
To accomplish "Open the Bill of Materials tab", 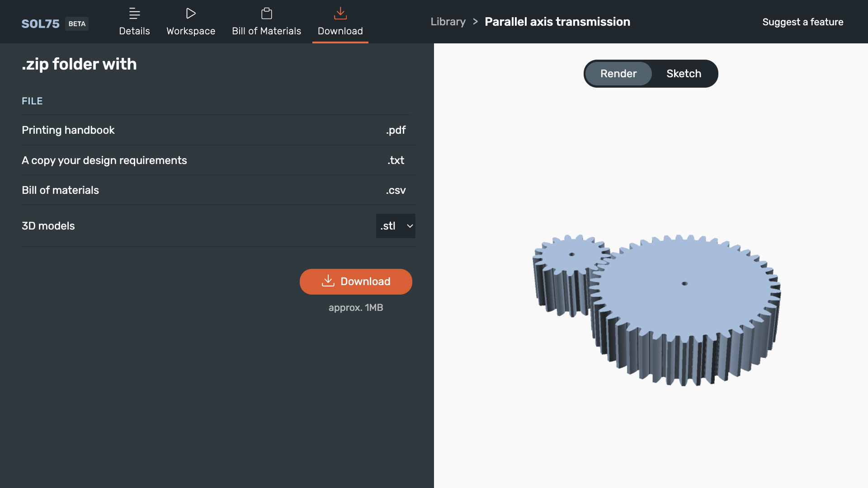I will click(267, 22).
